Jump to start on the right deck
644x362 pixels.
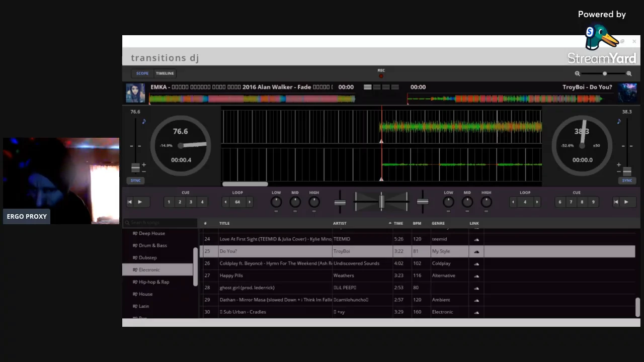[x=616, y=202]
